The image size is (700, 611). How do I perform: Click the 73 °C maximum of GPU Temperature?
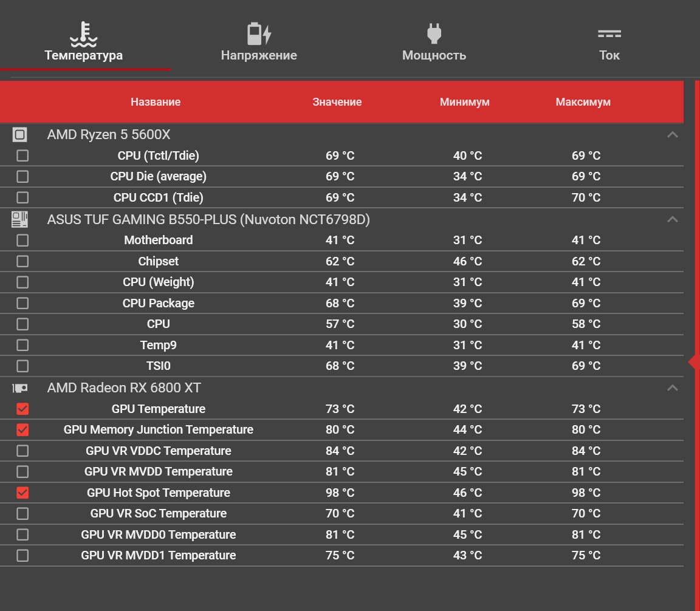[x=586, y=409]
